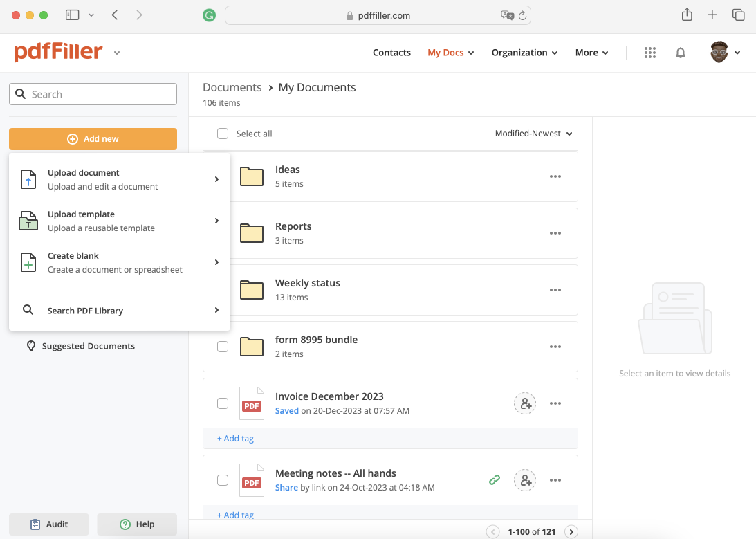Select checkbox for form 8995 bundle
This screenshot has height=539, width=756.
click(x=223, y=347)
